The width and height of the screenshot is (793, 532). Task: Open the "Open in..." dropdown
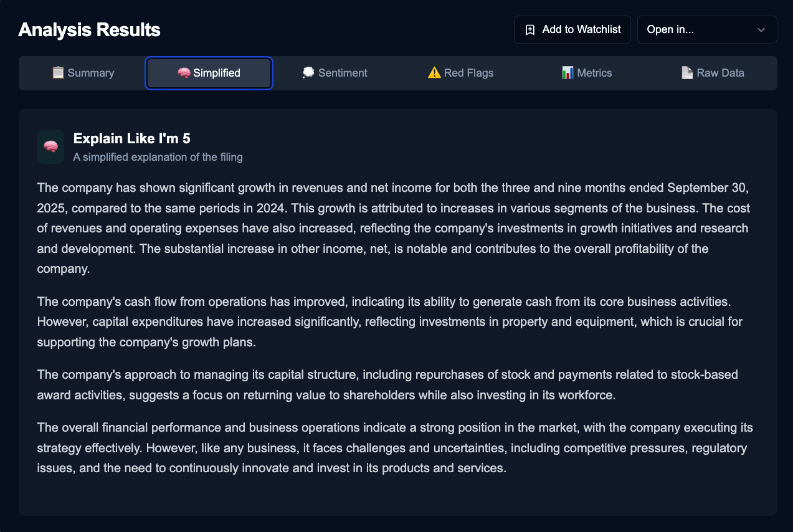pos(706,30)
